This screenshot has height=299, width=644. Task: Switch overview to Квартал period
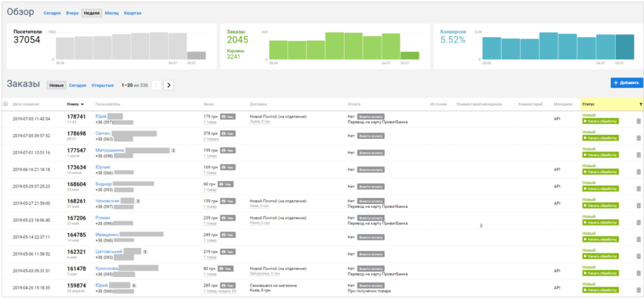(x=133, y=13)
